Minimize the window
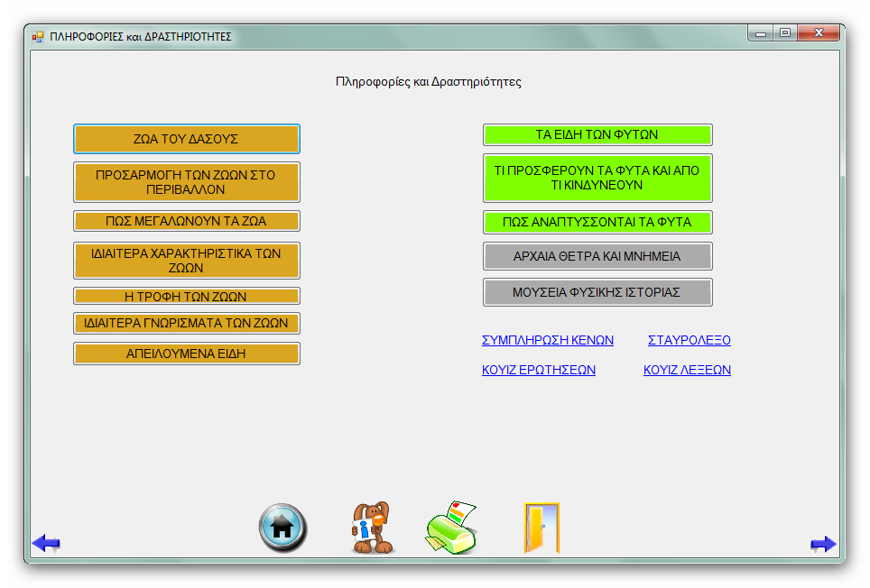Screen dimensions: 870x588 761,33
